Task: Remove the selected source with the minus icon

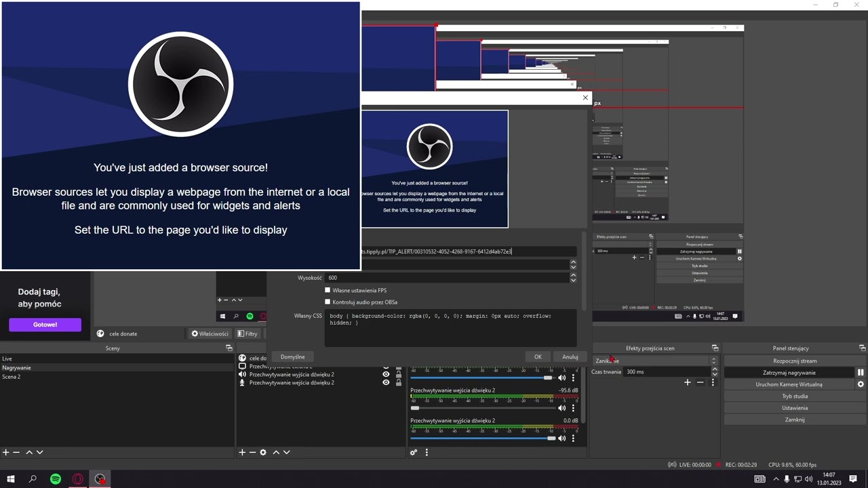Action: coord(252,452)
